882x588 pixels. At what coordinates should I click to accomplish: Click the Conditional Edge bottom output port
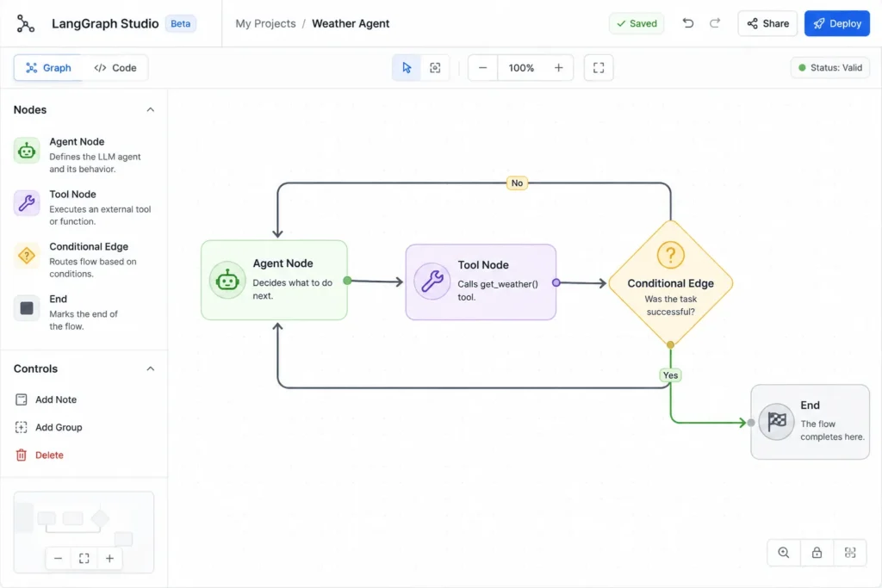coord(670,344)
